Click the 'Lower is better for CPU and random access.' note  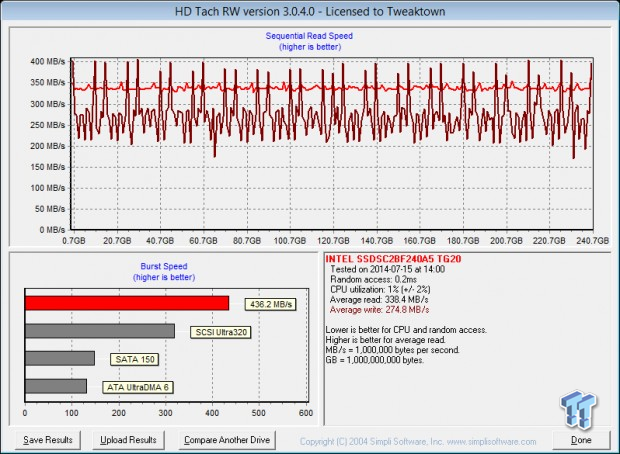(406, 330)
